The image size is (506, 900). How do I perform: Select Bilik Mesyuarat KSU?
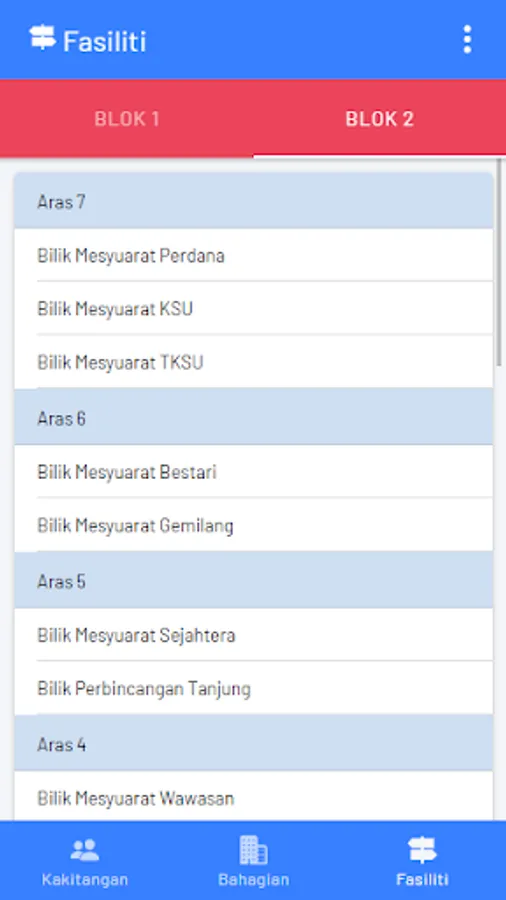(x=254, y=309)
